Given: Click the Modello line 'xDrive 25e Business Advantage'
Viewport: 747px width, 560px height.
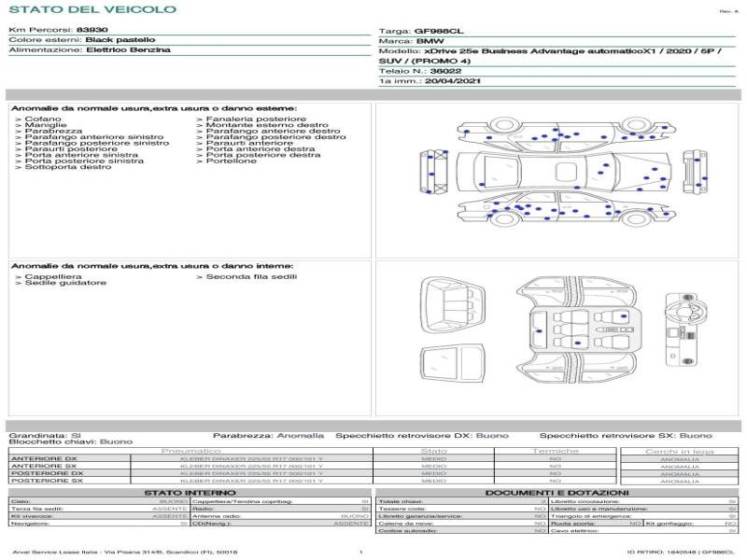Looking at the screenshot, I should tap(572, 51).
